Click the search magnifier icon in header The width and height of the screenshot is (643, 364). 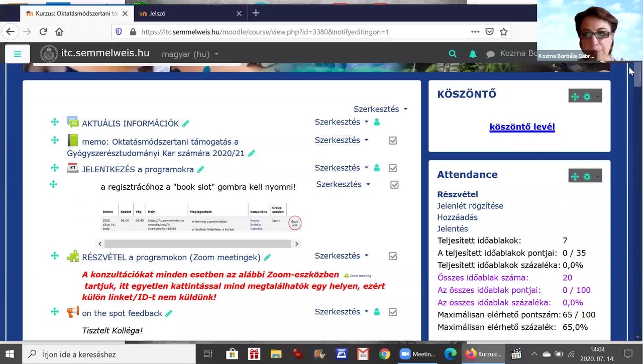coord(453,54)
